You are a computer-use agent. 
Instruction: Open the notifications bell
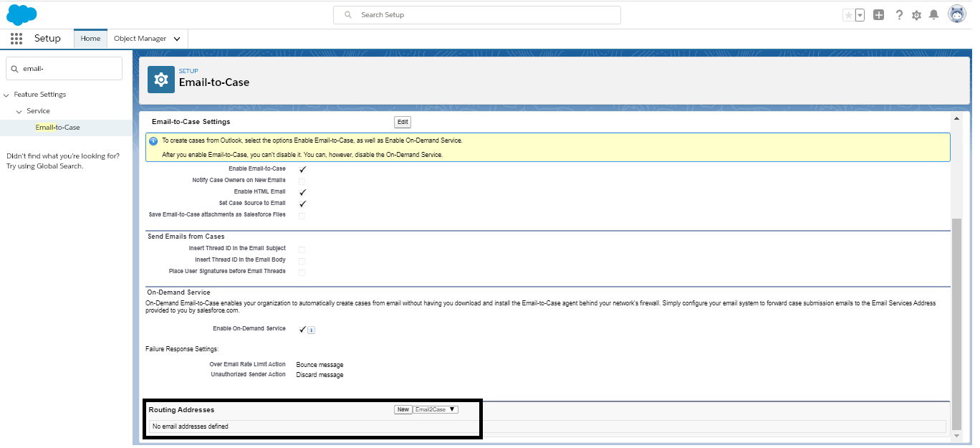click(x=933, y=15)
